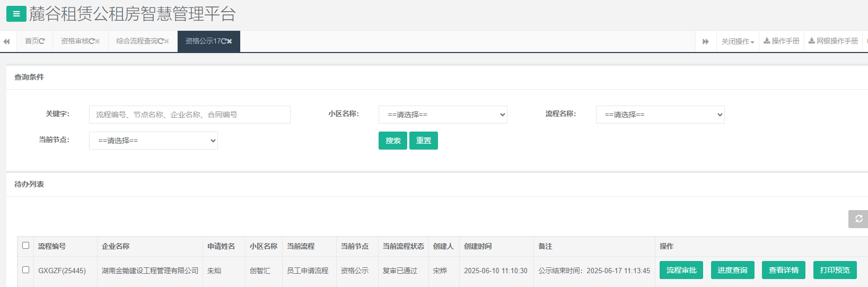This screenshot has height=287, width=868.
Task: Expand the 流程名称 select box
Action: click(x=660, y=115)
